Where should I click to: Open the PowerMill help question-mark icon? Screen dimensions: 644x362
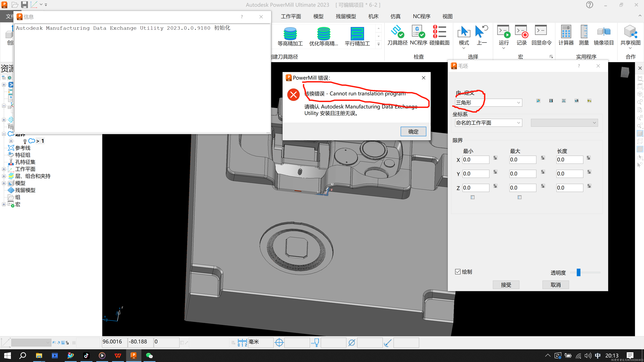click(x=589, y=5)
